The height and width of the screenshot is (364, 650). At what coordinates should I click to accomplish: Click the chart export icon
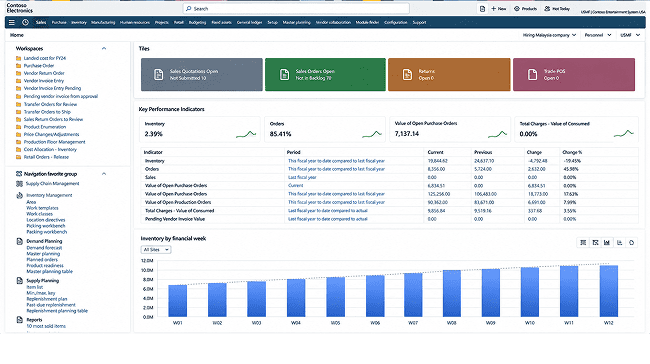(x=620, y=243)
